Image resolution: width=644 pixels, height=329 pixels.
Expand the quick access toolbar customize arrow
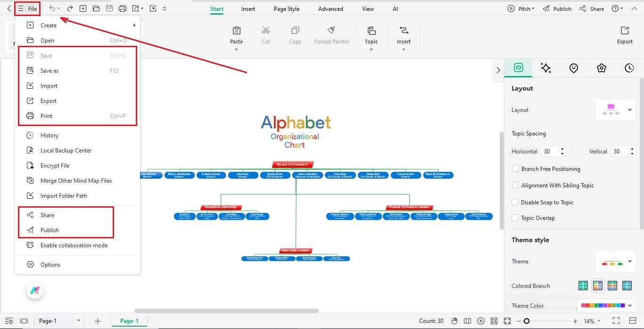click(164, 8)
